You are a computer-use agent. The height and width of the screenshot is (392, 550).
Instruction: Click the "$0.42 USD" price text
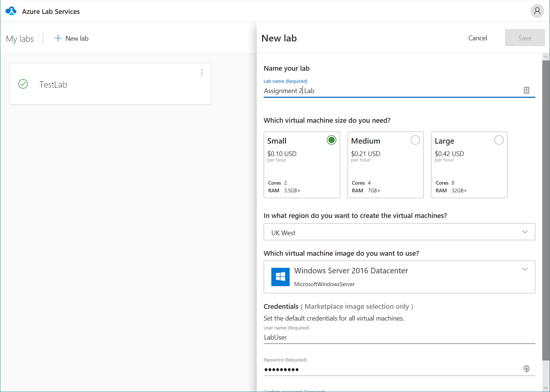(449, 154)
